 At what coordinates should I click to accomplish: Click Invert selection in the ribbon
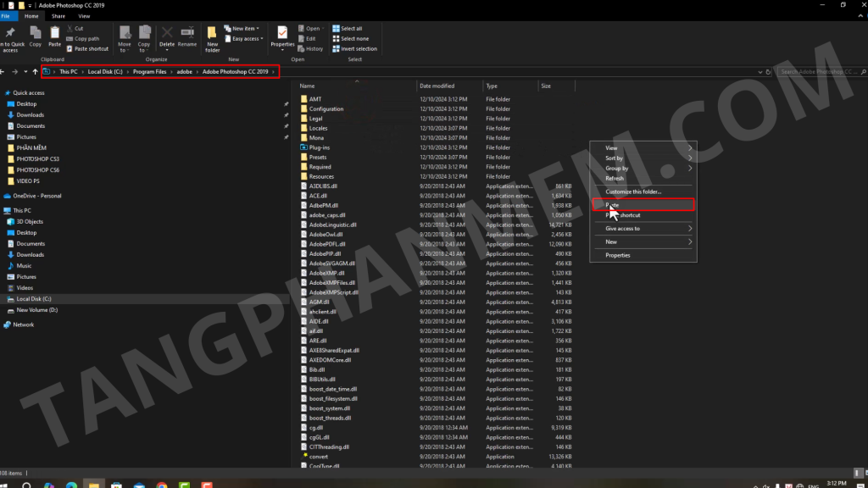click(357, 48)
